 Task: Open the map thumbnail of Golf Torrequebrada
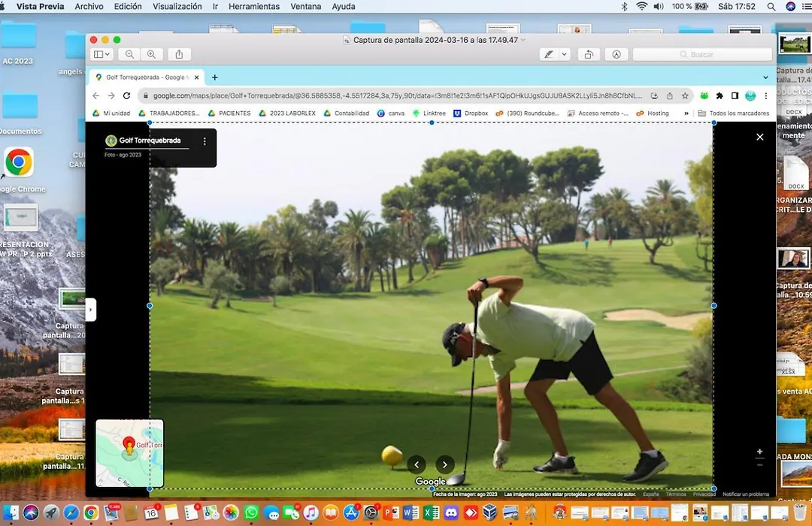tap(129, 453)
